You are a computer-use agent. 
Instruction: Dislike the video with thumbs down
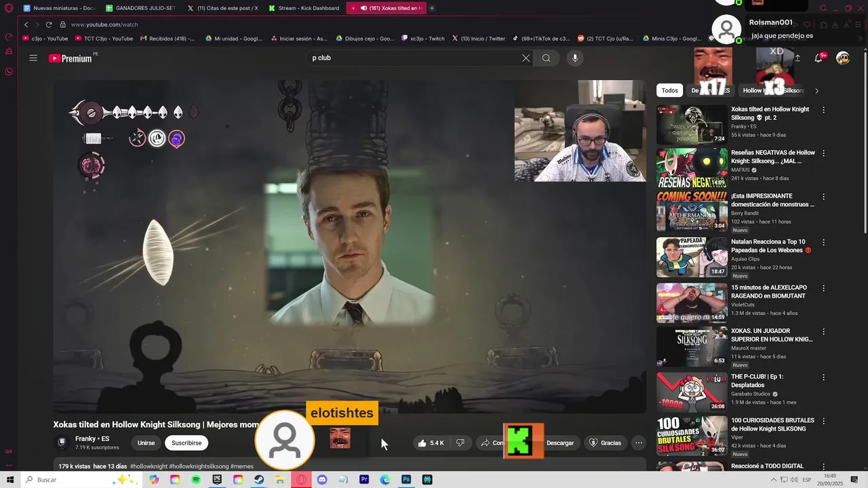[460, 443]
